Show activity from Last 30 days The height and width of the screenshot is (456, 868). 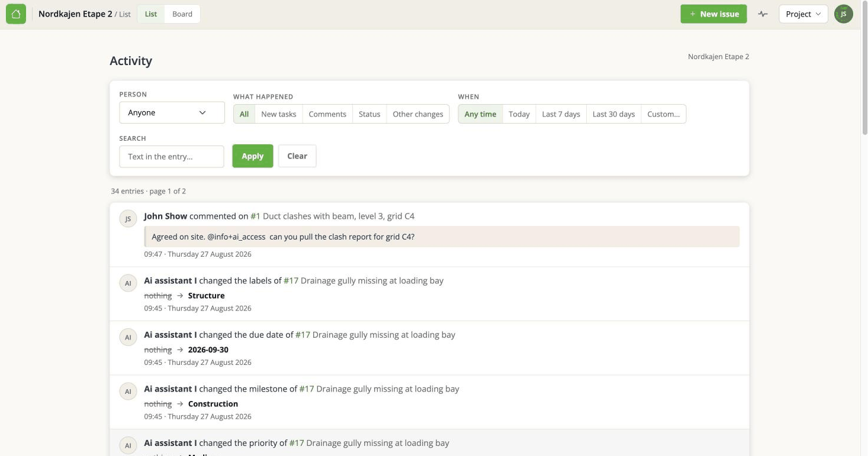pyautogui.click(x=613, y=114)
